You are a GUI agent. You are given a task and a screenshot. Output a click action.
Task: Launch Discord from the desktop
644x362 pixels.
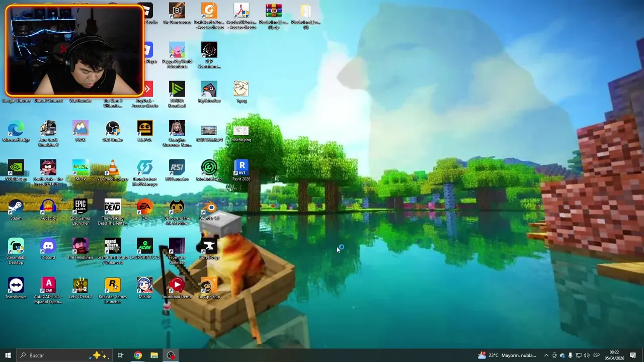48,249
